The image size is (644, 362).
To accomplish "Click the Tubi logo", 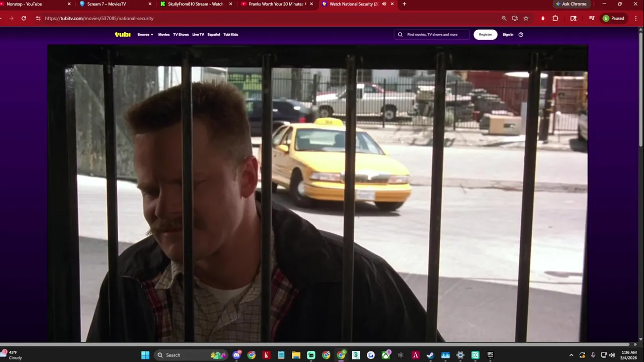I will coord(122,35).
